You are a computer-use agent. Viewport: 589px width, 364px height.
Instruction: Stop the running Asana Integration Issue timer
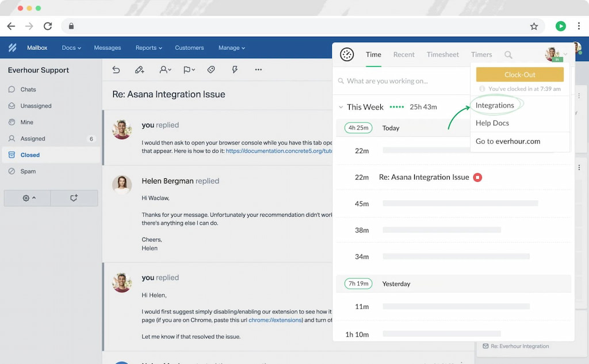pos(477,177)
